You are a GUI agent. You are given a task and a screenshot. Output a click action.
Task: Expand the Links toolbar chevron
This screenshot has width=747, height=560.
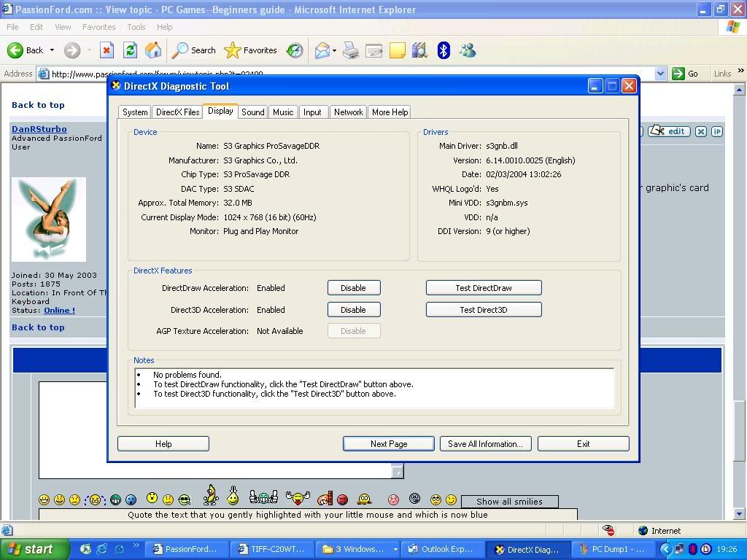click(741, 71)
